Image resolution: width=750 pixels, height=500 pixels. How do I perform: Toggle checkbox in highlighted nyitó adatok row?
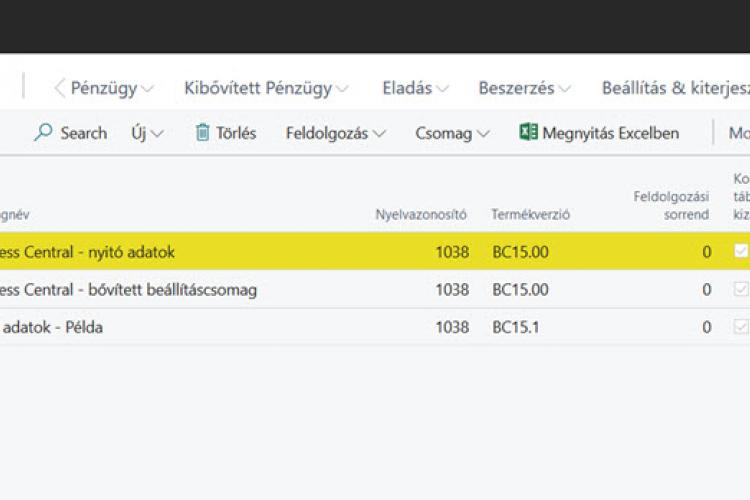741,251
